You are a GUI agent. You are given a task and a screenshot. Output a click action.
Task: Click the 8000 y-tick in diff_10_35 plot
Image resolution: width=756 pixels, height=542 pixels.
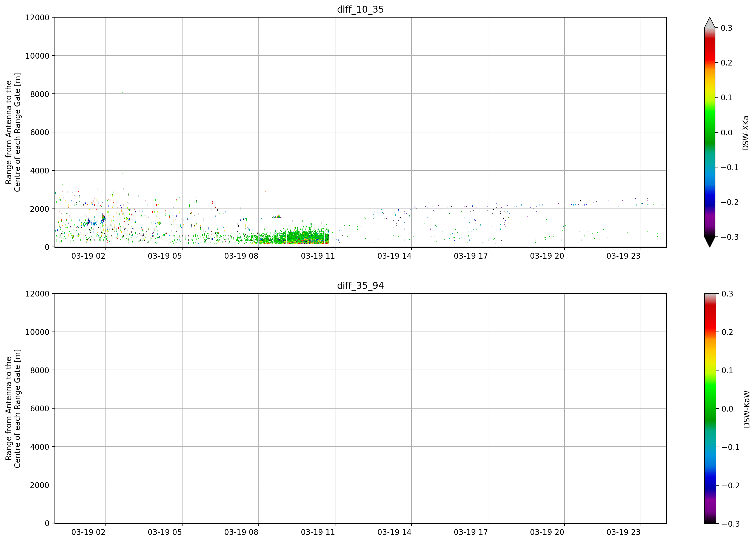[x=40, y=94]
